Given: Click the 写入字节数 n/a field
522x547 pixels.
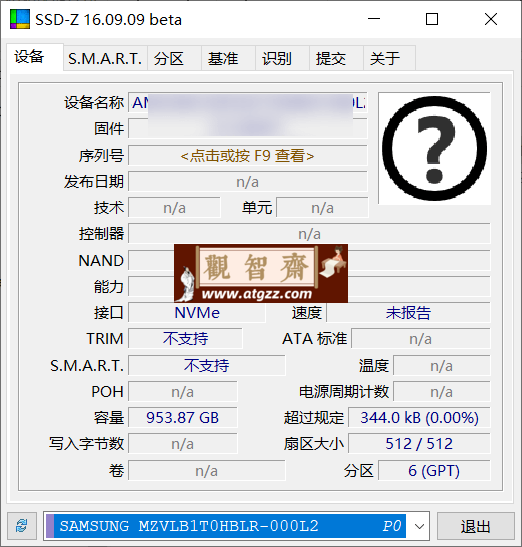Looking at the screenshot, I should [x=182, y=444].
